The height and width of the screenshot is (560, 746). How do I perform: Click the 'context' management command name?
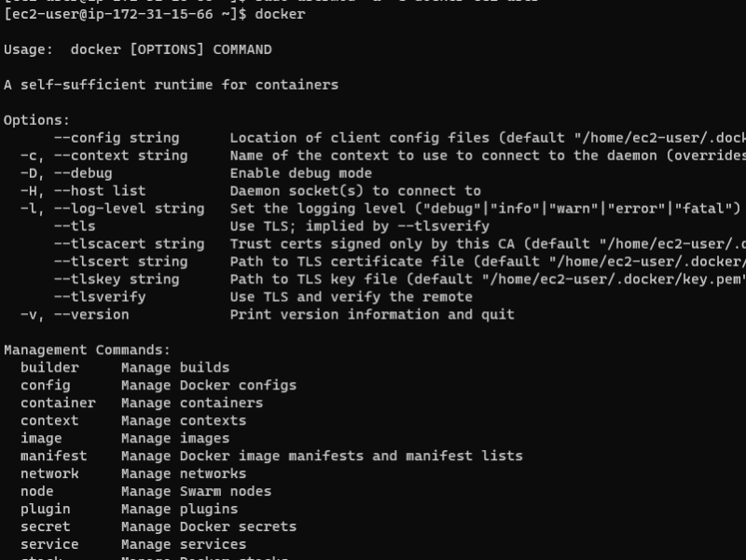pos(53,420)
